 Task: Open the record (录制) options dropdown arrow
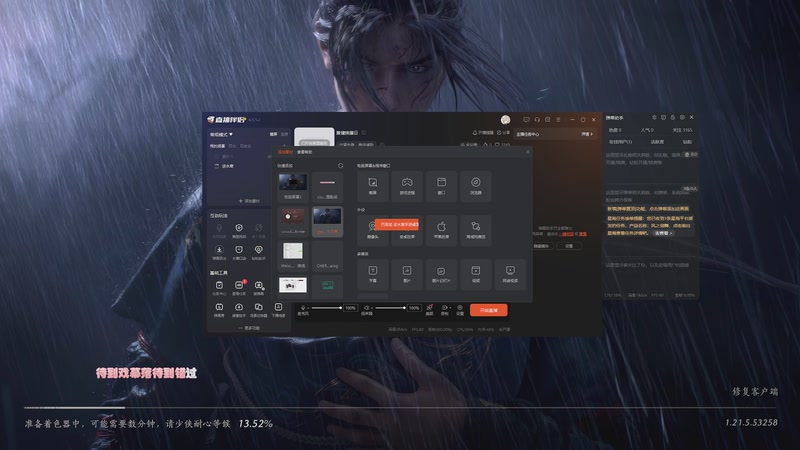pos(449,308)
